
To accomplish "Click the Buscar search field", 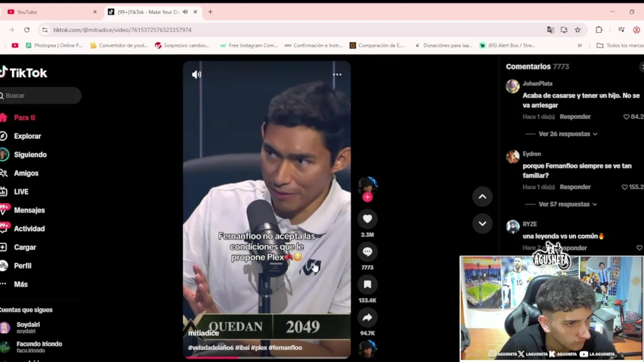I will [40, 96].
